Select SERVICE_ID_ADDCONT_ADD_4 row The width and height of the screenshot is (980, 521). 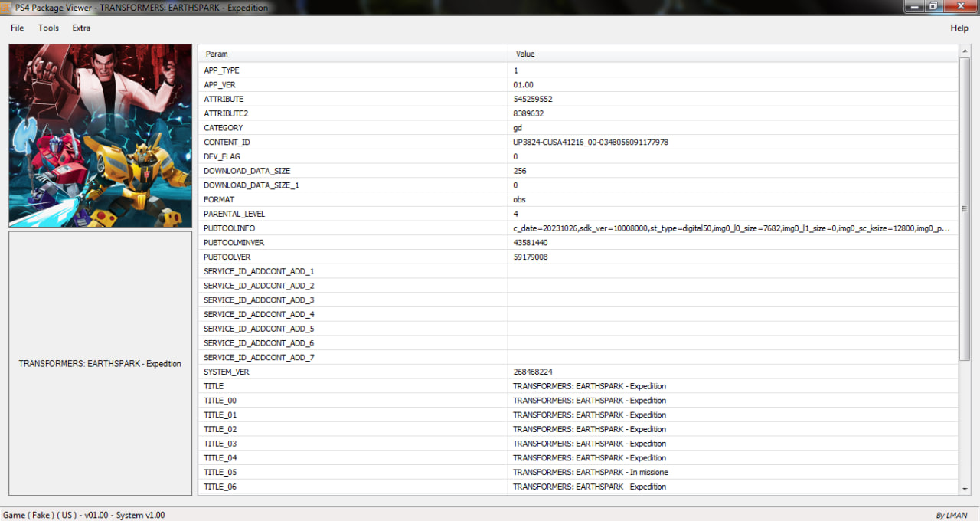(578, 315)
